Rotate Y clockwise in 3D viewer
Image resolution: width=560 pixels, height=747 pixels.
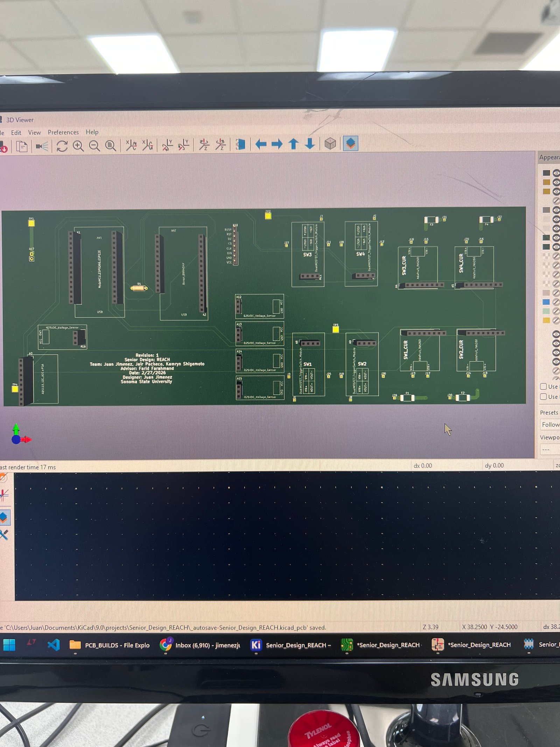(x=167, y=145)
